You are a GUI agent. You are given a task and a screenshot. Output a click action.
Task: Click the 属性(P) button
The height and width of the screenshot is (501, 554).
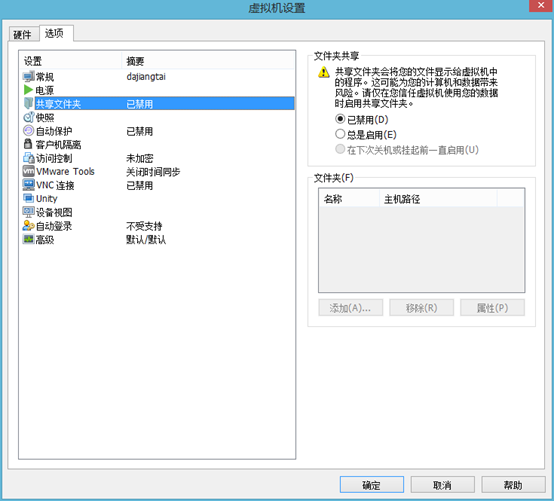(x=493, y=308)
